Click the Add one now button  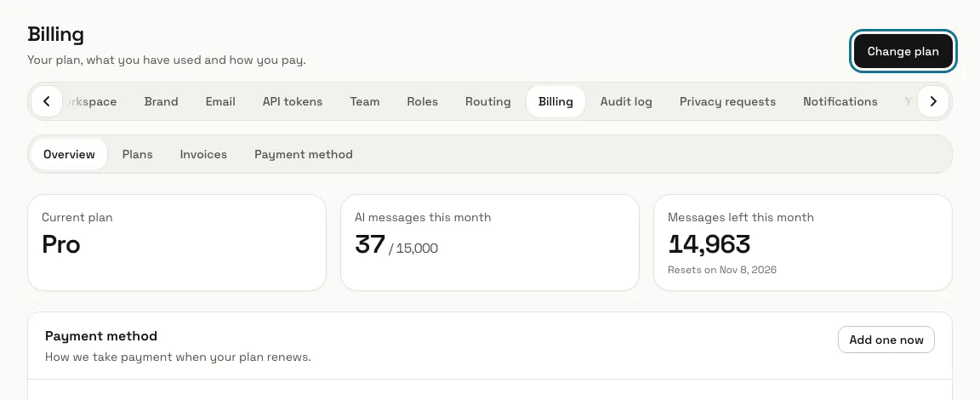886,340
